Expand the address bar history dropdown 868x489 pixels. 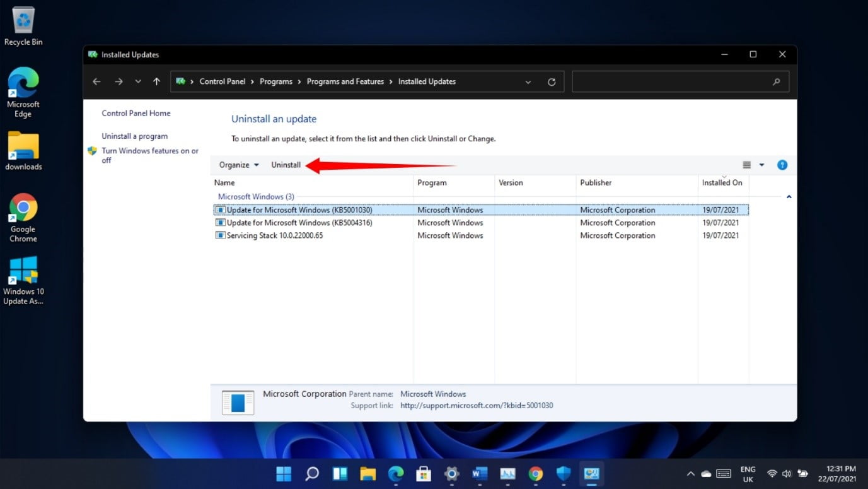tap(528, 81)
